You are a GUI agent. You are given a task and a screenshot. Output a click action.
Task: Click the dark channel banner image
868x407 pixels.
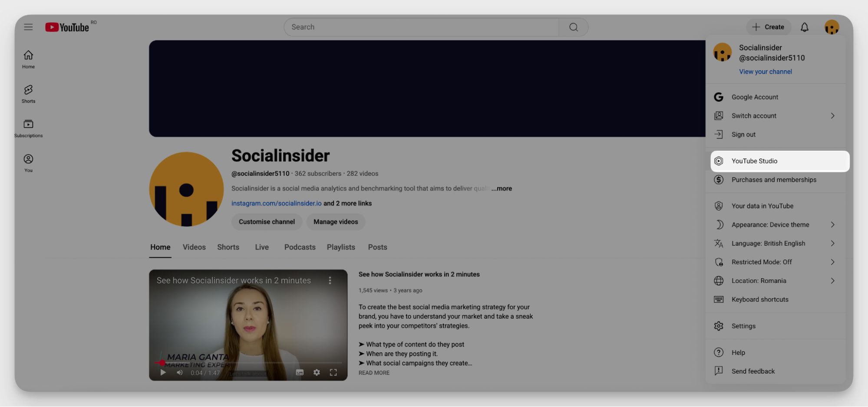click(x=427, y=89)
